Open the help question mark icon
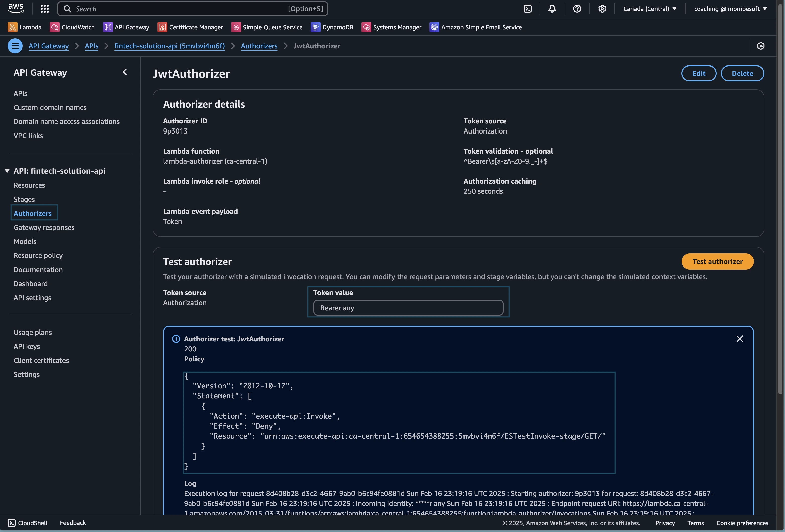The height and width of the screenshot is (532, 785). tap(577, 9)
